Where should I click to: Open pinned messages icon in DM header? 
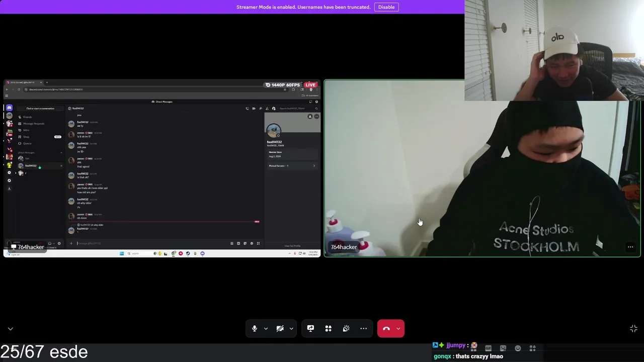click(260, 109)
